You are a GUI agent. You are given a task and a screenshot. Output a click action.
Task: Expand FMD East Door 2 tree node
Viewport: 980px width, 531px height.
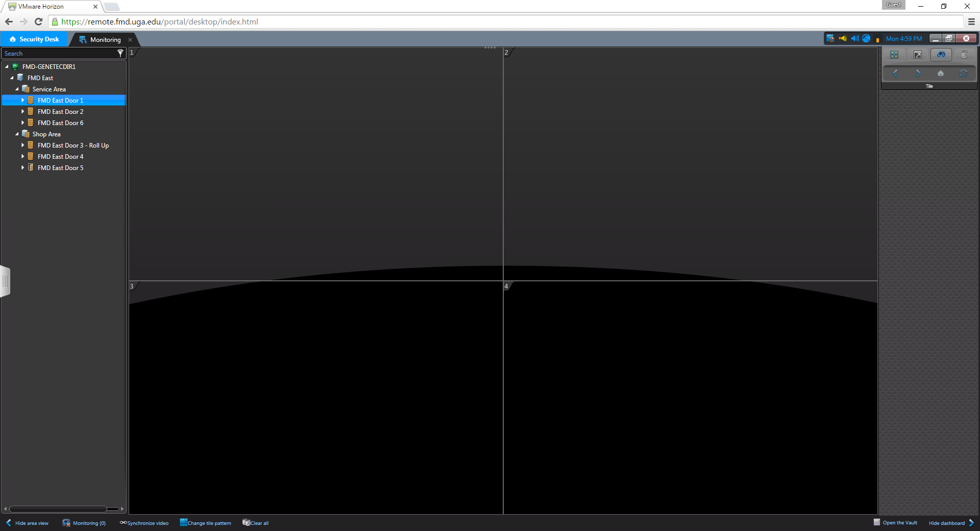[22, 112]
